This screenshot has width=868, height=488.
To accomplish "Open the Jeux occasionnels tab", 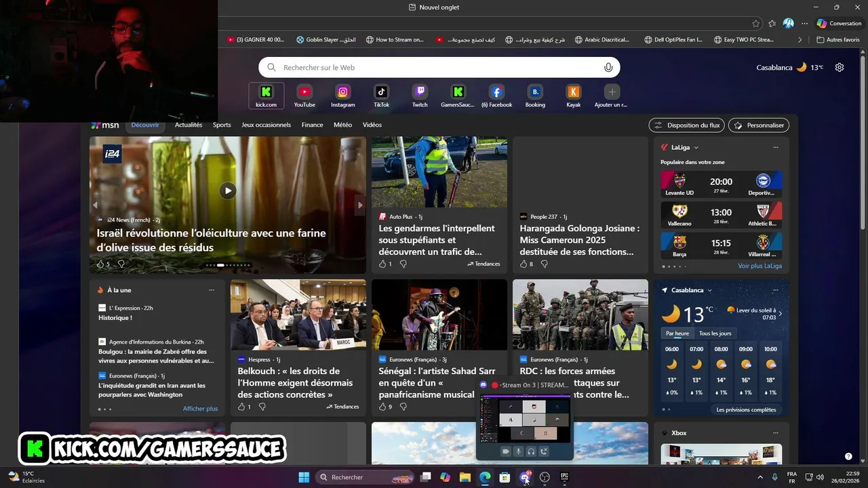I will 266,125.
